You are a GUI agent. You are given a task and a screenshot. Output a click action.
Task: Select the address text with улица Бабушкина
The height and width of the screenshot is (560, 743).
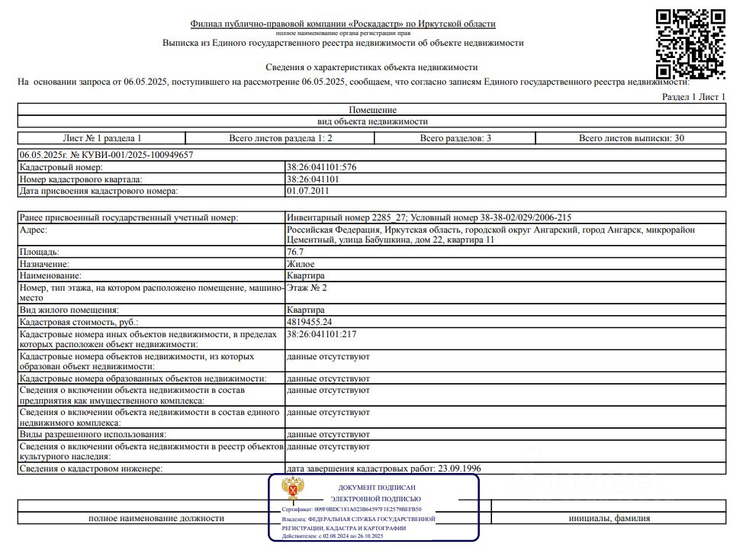491,234
